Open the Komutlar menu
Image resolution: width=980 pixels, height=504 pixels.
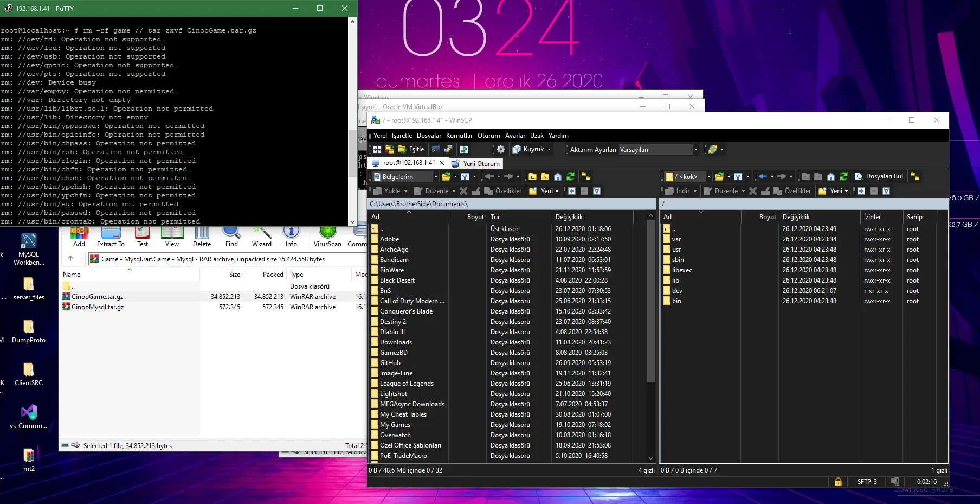(459, 136)
